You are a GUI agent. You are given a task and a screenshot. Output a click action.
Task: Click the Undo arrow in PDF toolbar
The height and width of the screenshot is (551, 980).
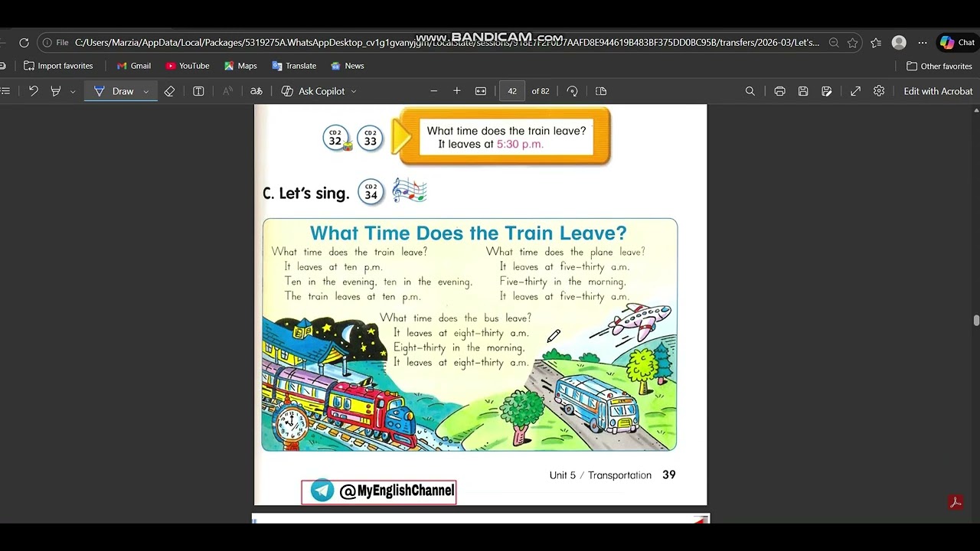[x=33, y=91]
